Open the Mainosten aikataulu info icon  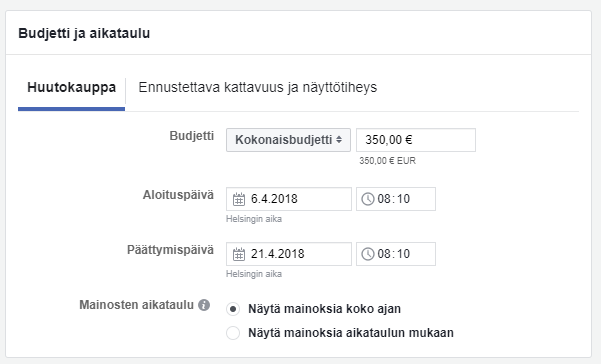[x=204, y=305]
